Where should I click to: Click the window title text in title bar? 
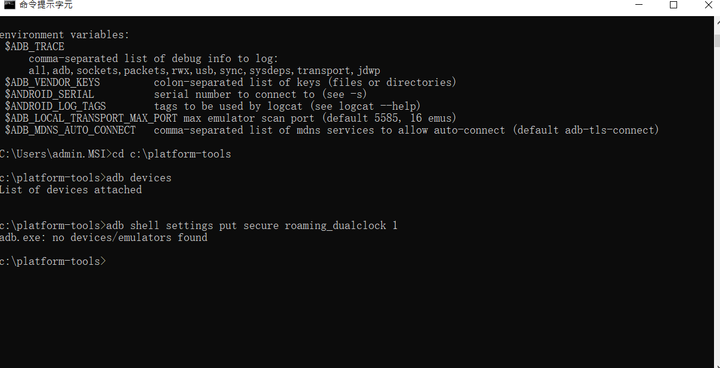[46, 5]
